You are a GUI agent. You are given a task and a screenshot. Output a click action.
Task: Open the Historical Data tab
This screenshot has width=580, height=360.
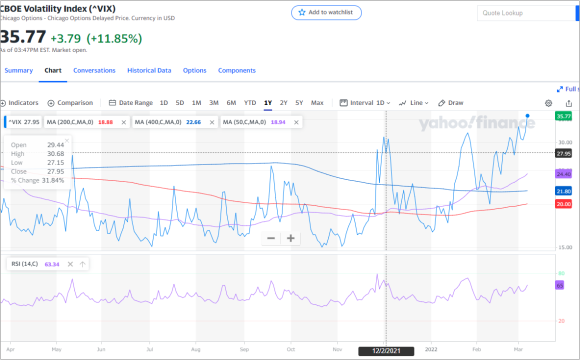149,70
